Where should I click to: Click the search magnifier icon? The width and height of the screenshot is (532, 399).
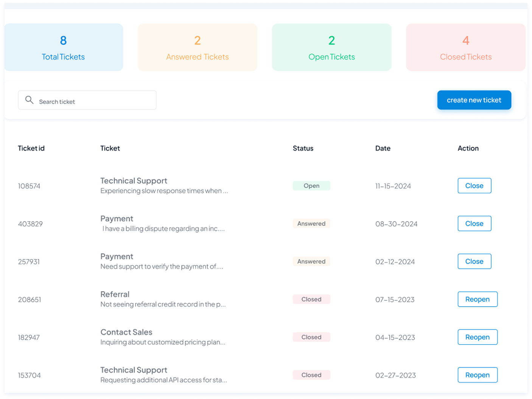coord(29,100)
